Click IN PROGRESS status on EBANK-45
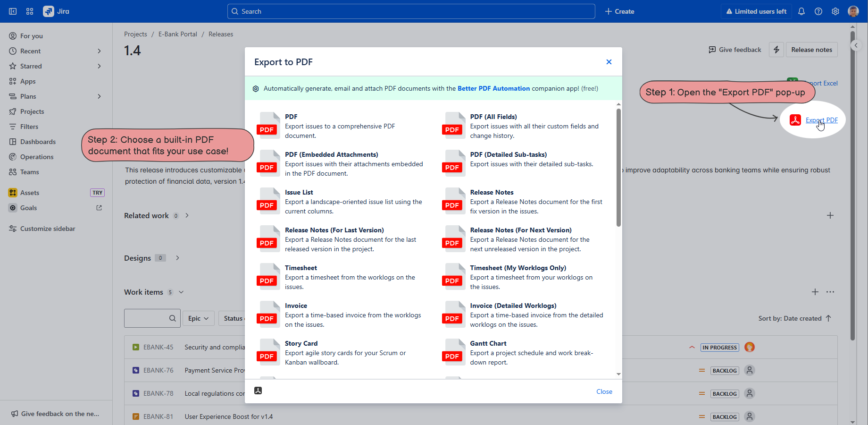The width and height of the screenshot is (868, 425). tap(719, 348)
